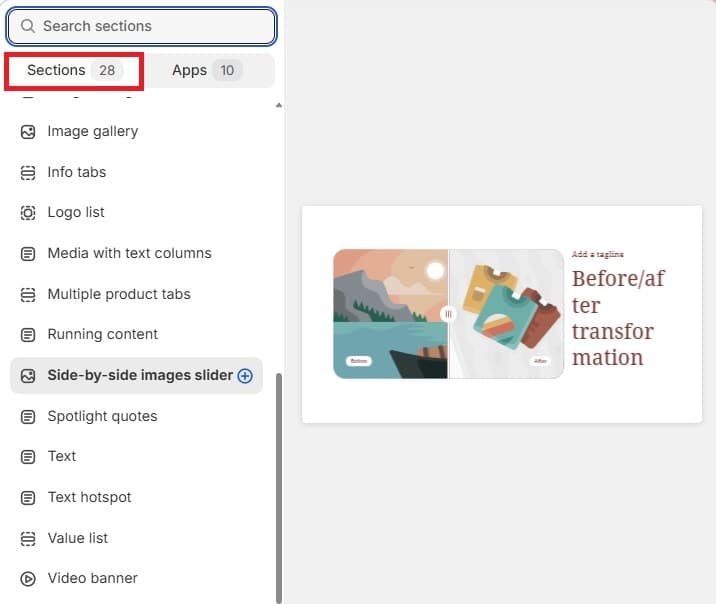Click the Info tabs section icon
716x604 pixels.
pos(28,173)
